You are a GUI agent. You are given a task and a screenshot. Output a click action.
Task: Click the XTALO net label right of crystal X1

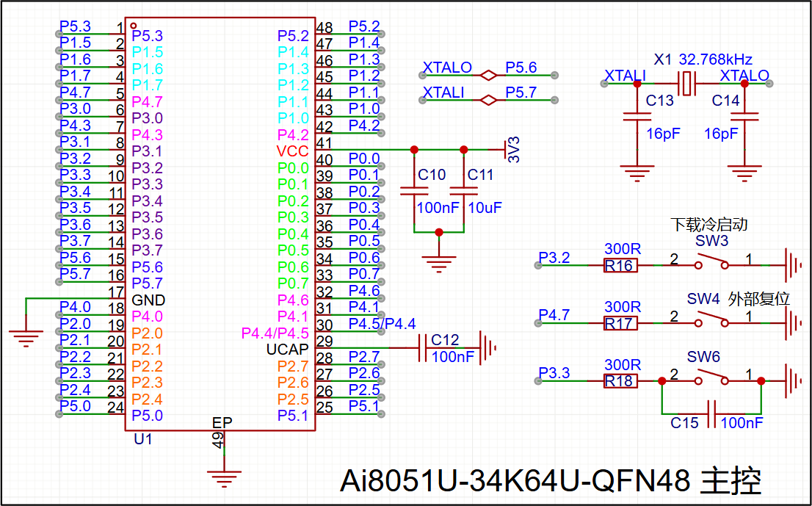click(x=744, y=76)
